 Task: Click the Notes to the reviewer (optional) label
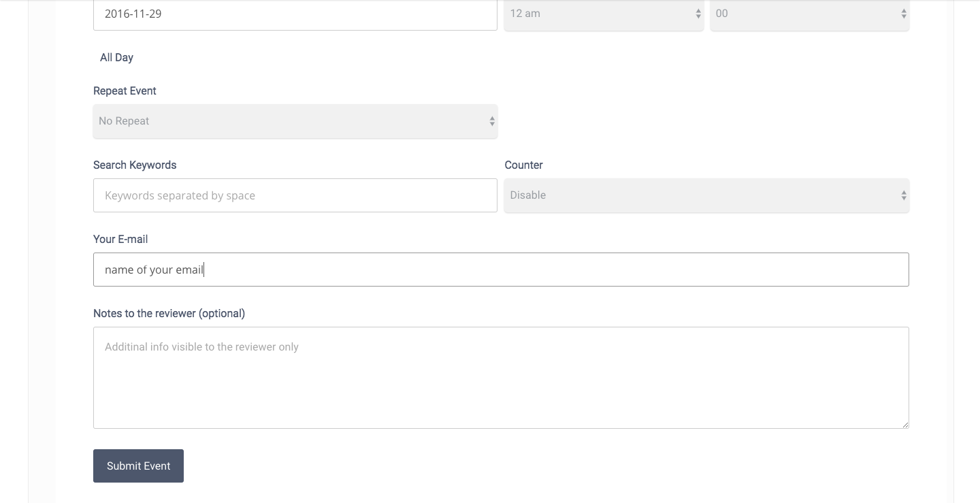coord(169,314)
